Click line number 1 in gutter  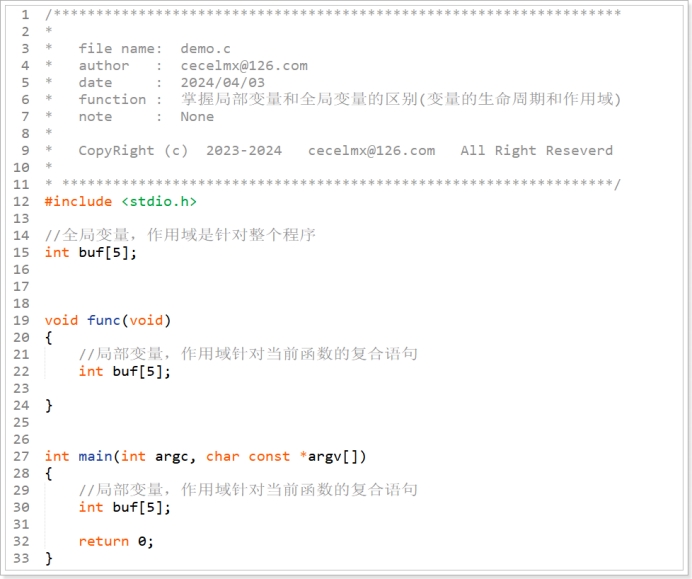coord(25,15)
